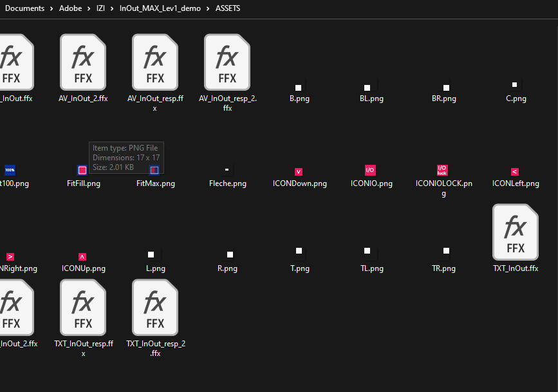Jump to InOut_MAX_Lev1_demo in the address path
Viewport: 558px width, 392px height.
[x=160, y=8]
